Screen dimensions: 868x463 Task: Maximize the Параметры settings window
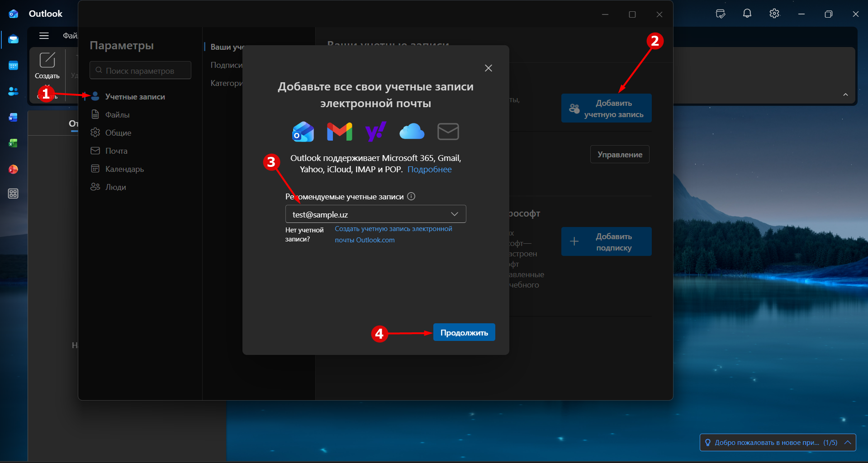(x=632, y=14)
